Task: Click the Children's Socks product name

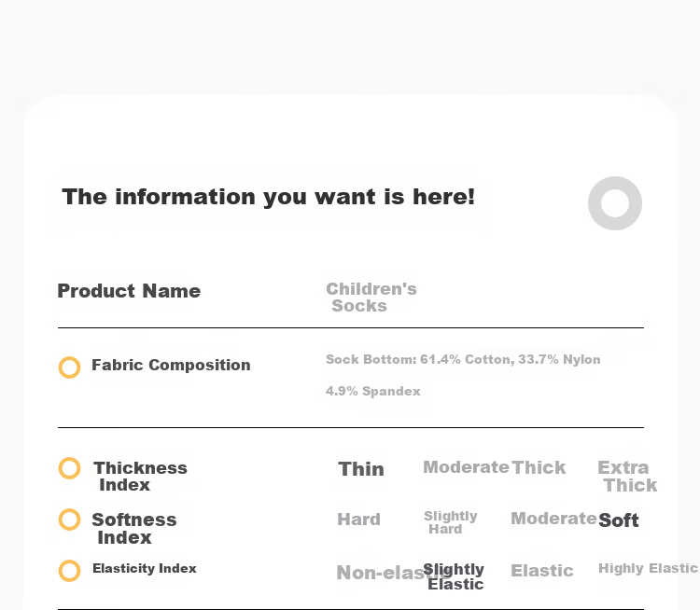Action: (x=371, y=298)
